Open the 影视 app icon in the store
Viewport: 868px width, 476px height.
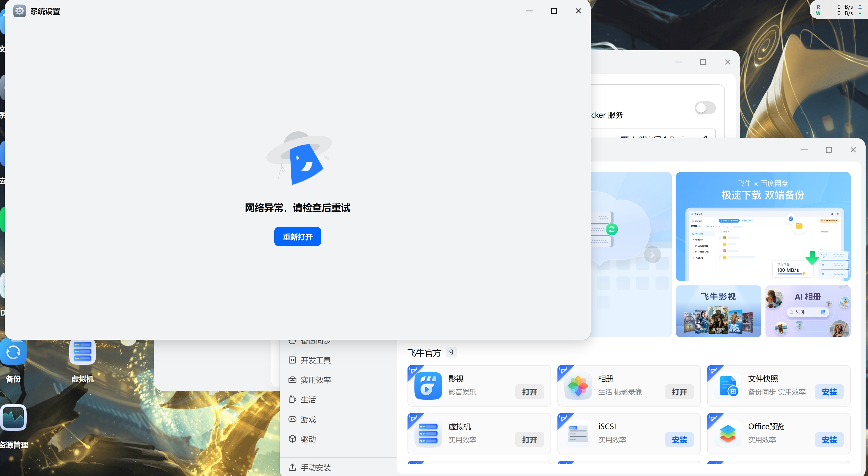[x=427, y=386]
